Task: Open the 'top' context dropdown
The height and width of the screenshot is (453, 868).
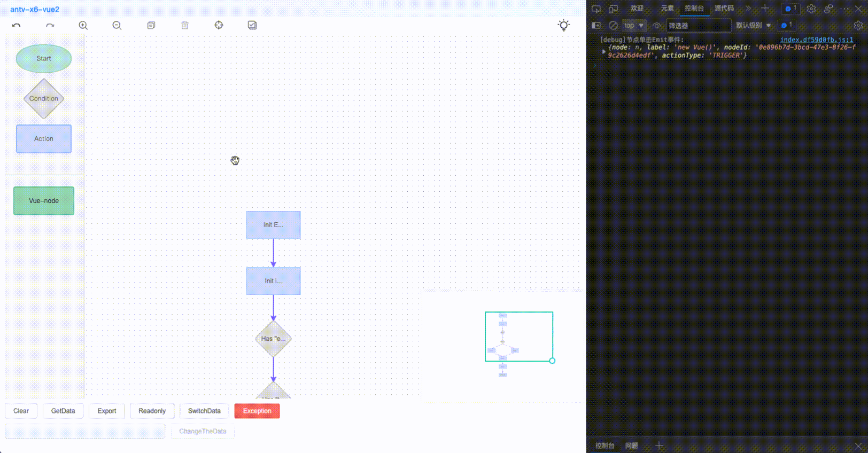Action: click(x=634, y=25)
